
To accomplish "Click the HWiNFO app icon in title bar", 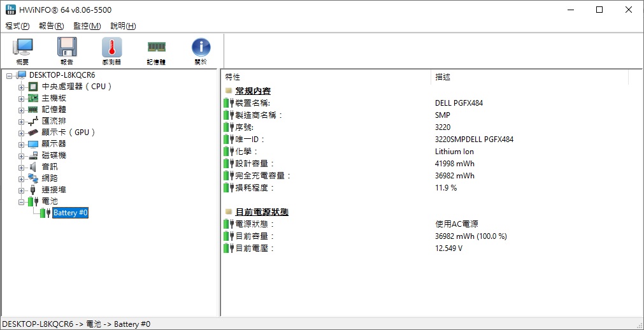I will click(x=10, y=10).
